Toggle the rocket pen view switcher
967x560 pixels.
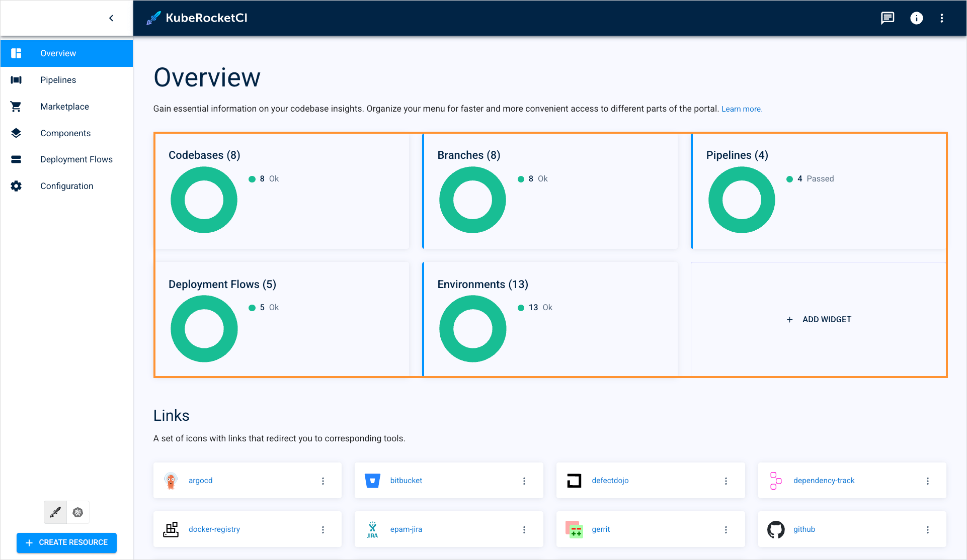click(x=55, y=512)
